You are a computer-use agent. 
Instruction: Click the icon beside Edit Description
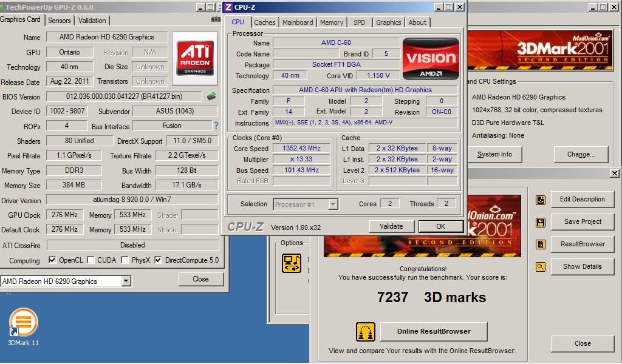pos(540,200)
